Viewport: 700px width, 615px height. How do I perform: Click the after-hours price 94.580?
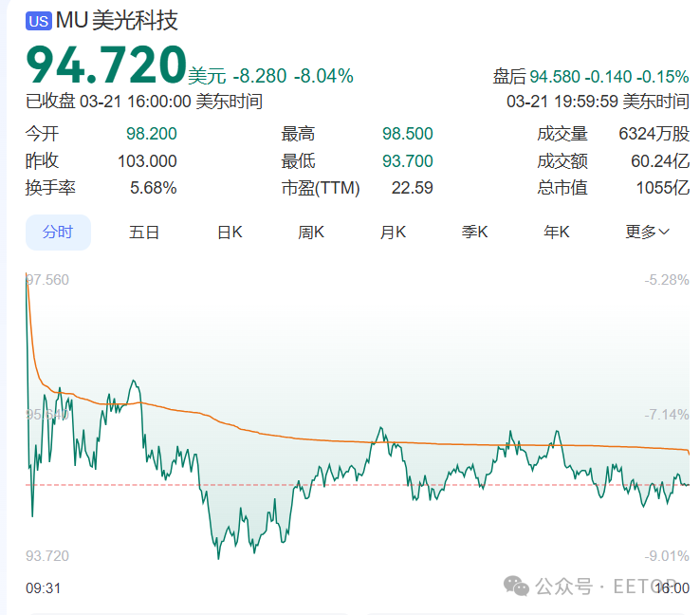point(555,77)
